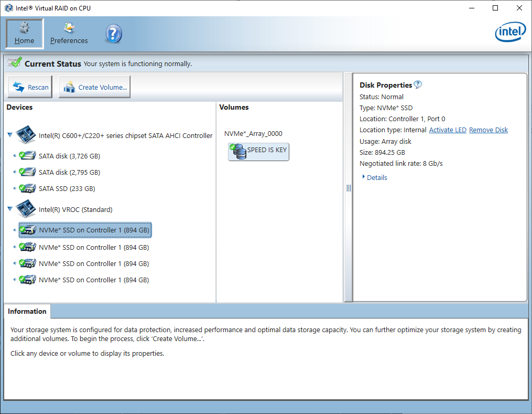Viewport: 532px width, 414px height.
Task: Select the SATA disk (2,795 GB)
Action: [69, 172]
